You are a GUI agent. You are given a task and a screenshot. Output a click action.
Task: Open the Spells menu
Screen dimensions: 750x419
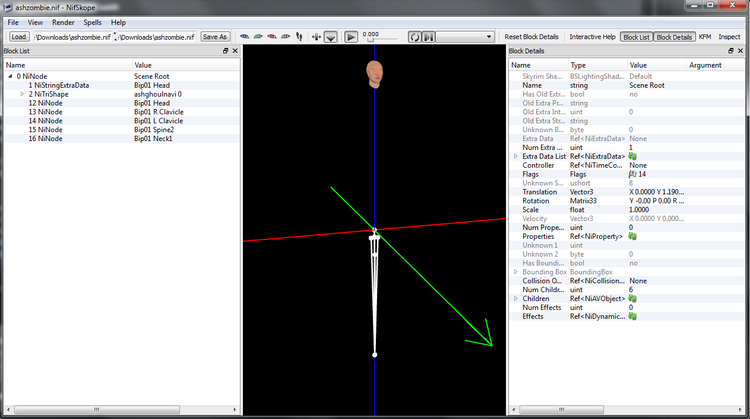(x=92, y=22)
